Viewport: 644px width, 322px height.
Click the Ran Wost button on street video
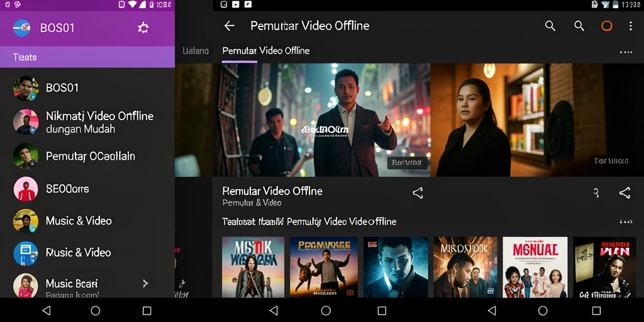click(x=407, y=163)
